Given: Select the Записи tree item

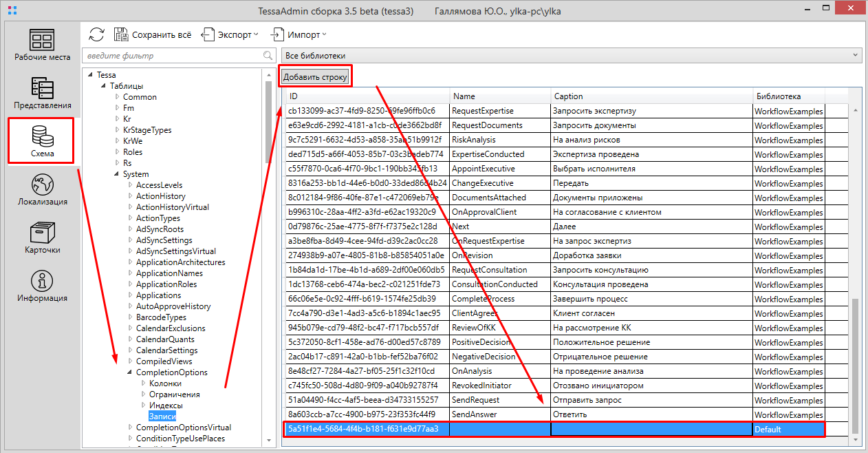Looking at the screenshot, I should [x=162, y=417].
